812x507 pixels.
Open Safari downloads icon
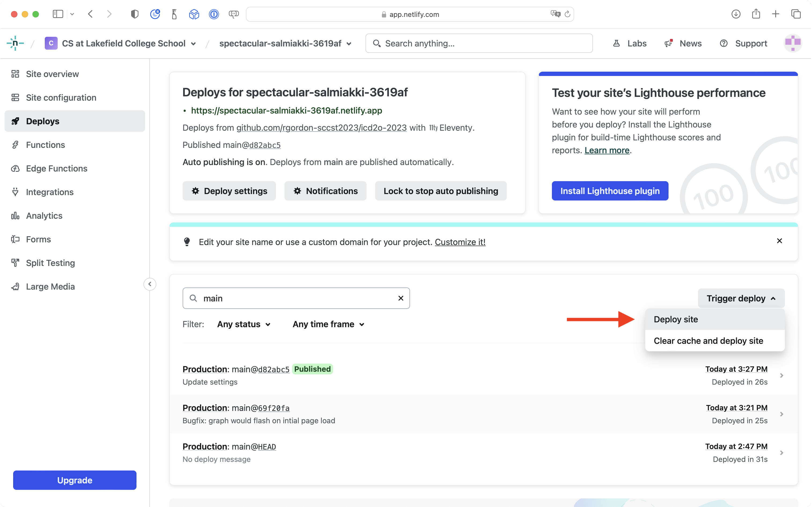[x=736, y=14]
